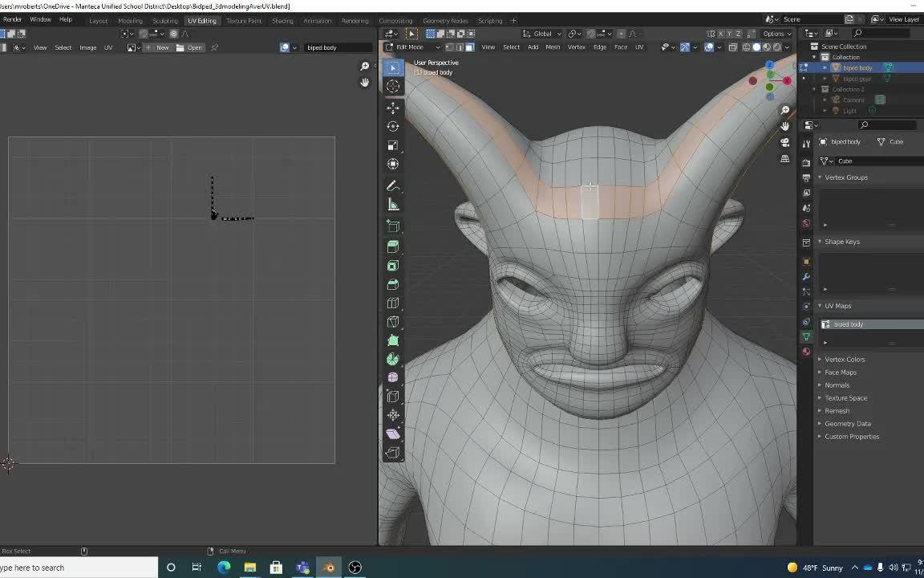Select the Move tool
The image size is (924, 578).
393,106
